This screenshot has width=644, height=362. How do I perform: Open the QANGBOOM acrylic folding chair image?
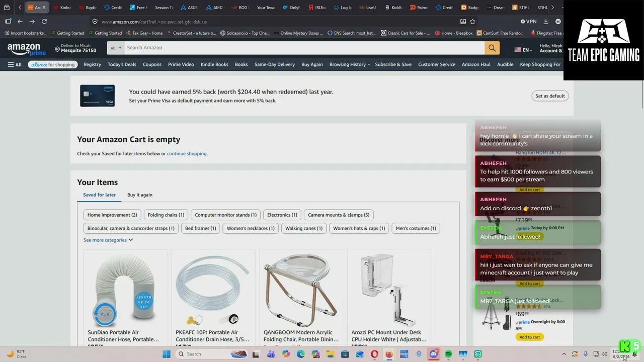click(301, 290)
